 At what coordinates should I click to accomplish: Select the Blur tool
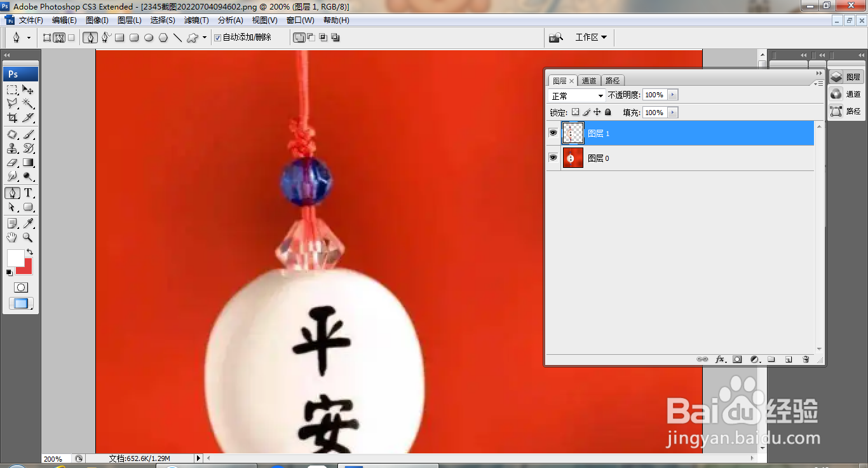12,176
